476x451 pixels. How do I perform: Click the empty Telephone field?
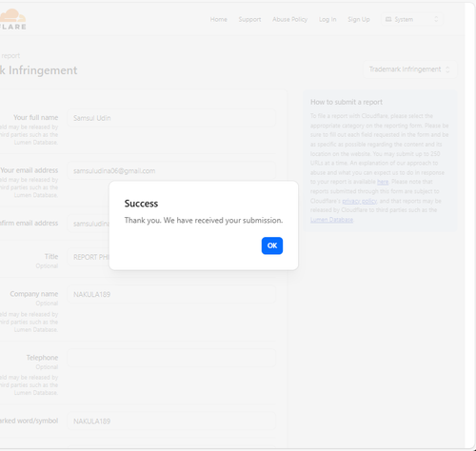coord(171,358)
